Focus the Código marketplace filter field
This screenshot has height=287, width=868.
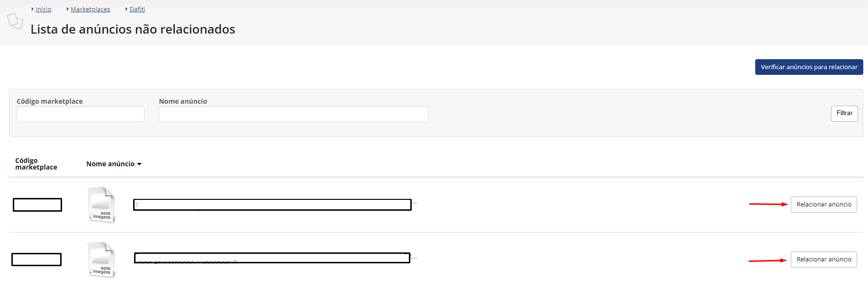81,114
